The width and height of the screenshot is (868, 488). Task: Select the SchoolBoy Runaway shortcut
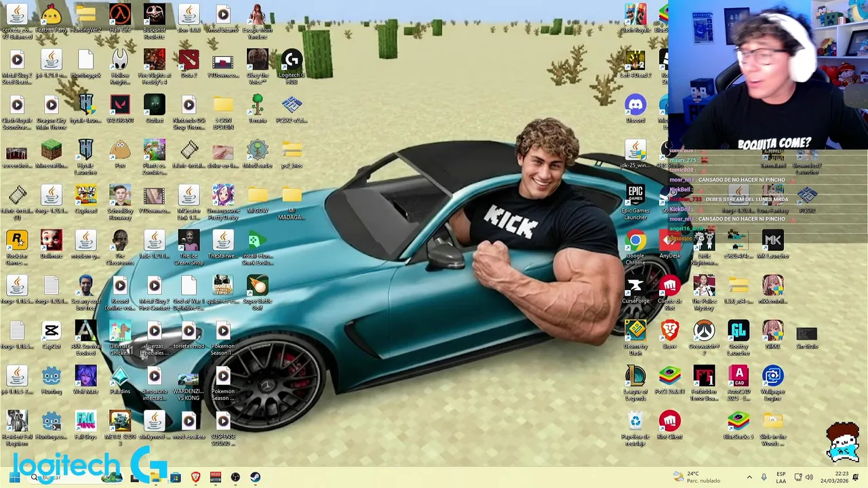[x=120, y=201]
